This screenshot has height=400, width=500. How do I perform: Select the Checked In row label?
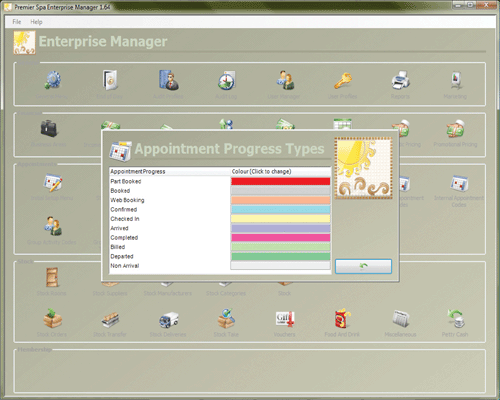coord(125,219)
